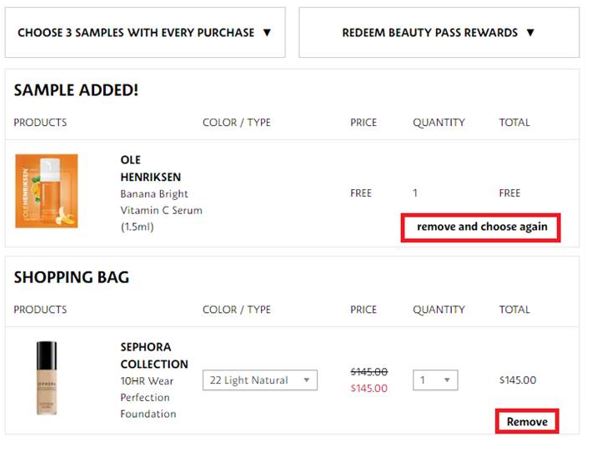This screenshot has height=456, width=594.
Task: Click the sale price $145.00 in red
Action: 369,388
